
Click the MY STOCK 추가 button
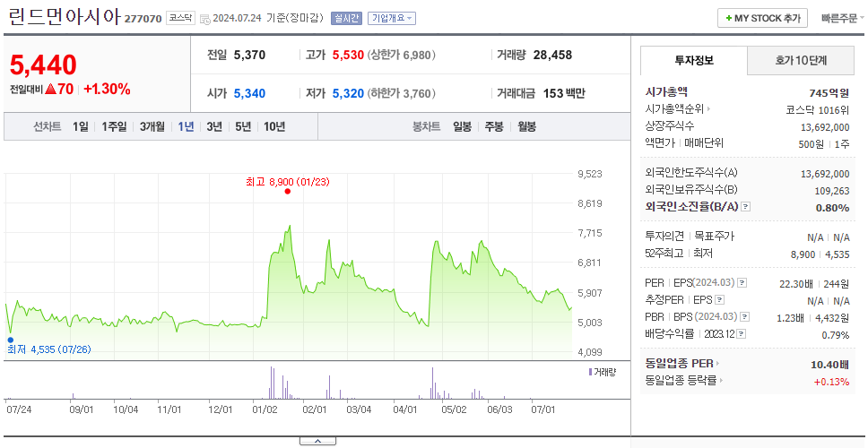763,18
